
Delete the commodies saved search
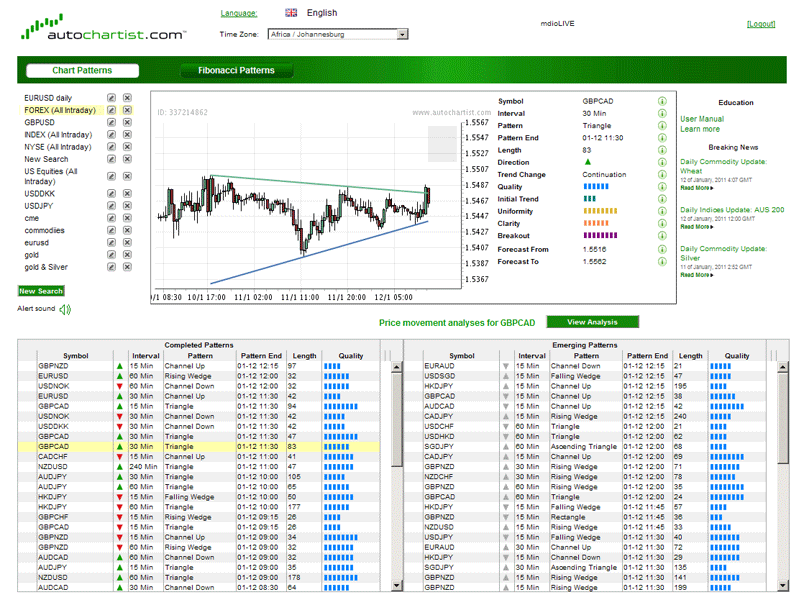(127, 230)
